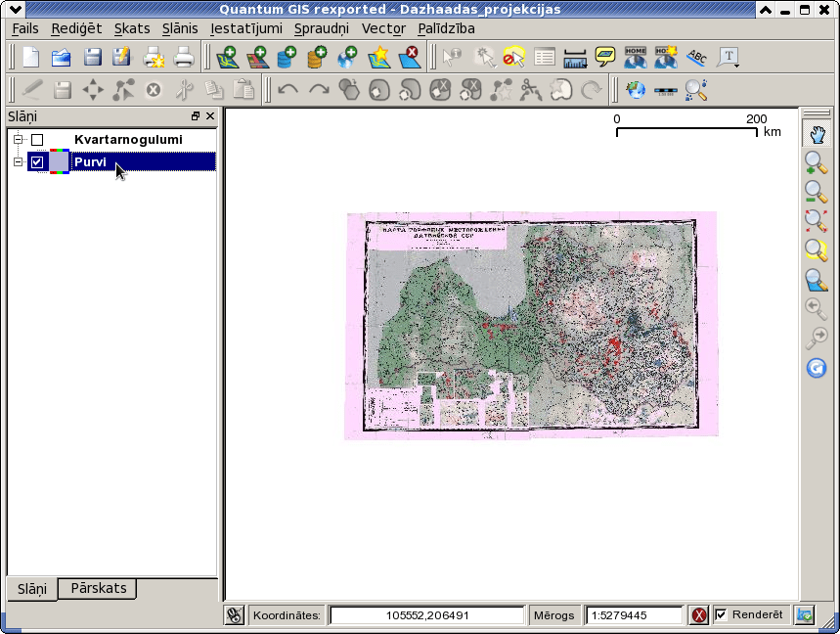Click the Undo arrow icon
Screen dimensions: 840x634
click(x=287, y=89)
